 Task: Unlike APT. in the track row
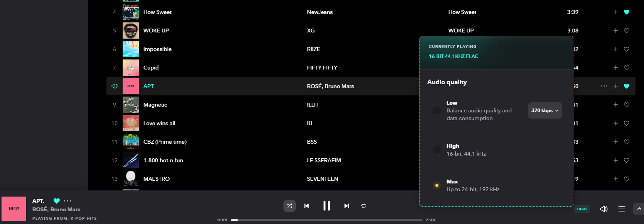(627, 86)
